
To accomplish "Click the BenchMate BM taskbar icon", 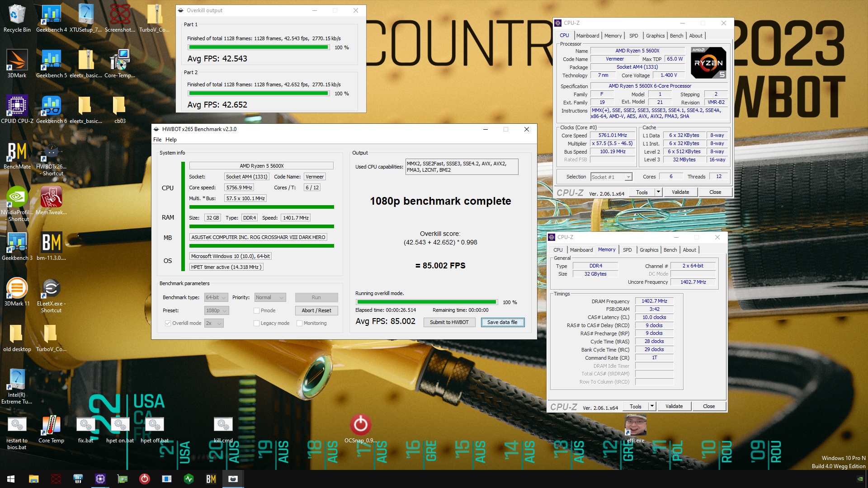I will pos(211,479).
